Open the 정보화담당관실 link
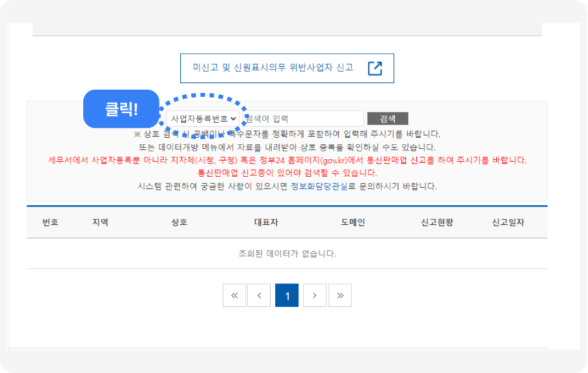Screen dimensions: 588x373 tap(319, 186)
